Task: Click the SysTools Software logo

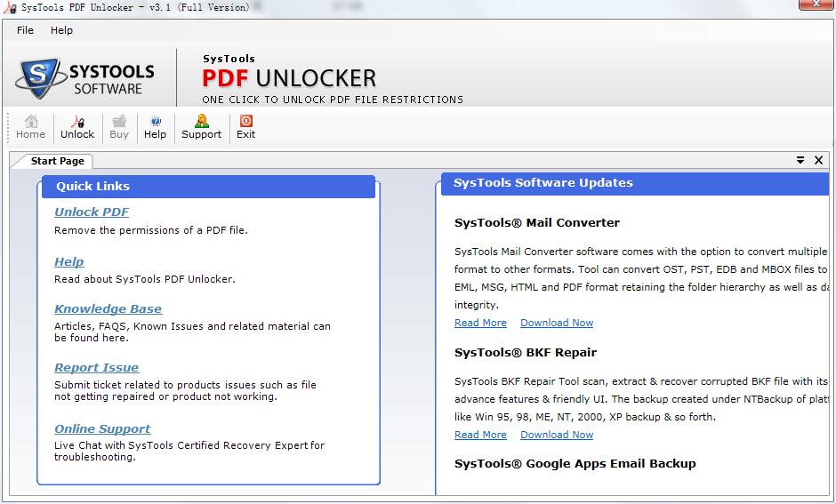Action: [85, 78]
